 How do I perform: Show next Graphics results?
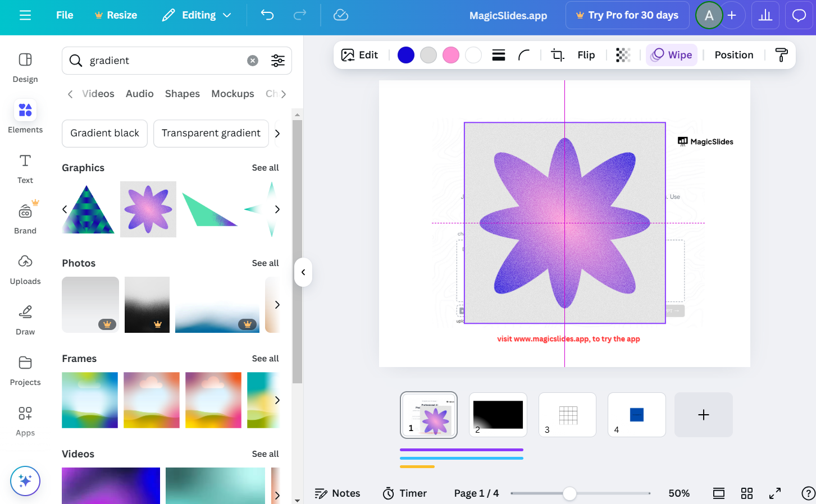coord(277,209)
